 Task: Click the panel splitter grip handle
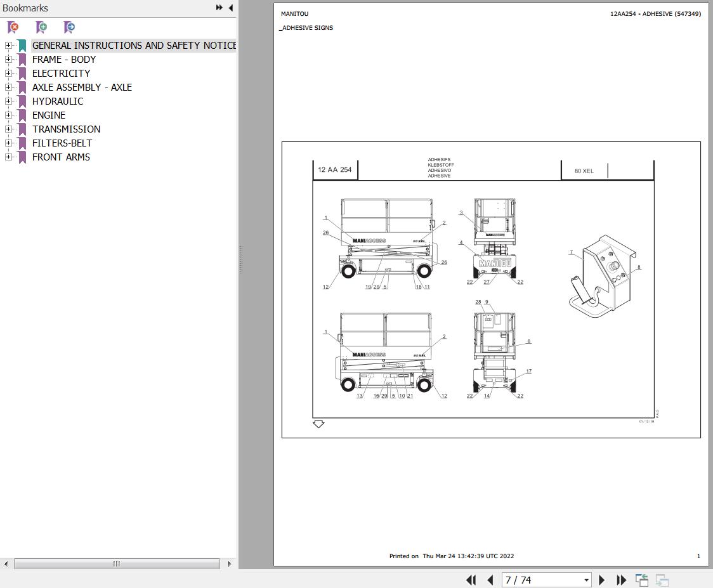tap(241, 259)
